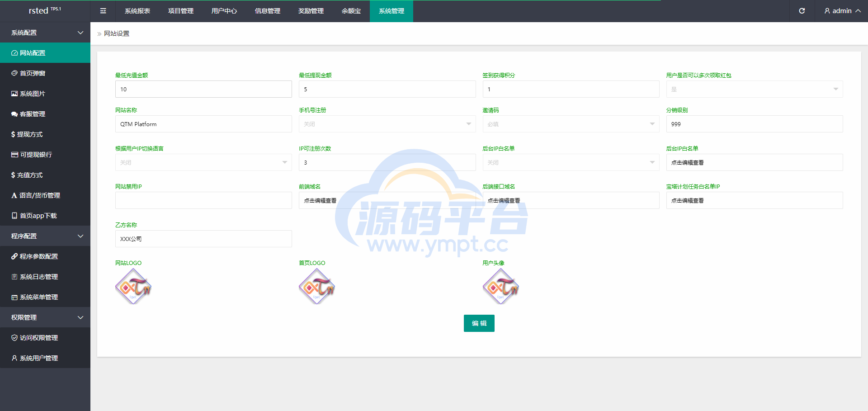Collapse the 权限管理 sidebar section
The width and height of the screenshot is (868, 411).
[x=80, y=317]
